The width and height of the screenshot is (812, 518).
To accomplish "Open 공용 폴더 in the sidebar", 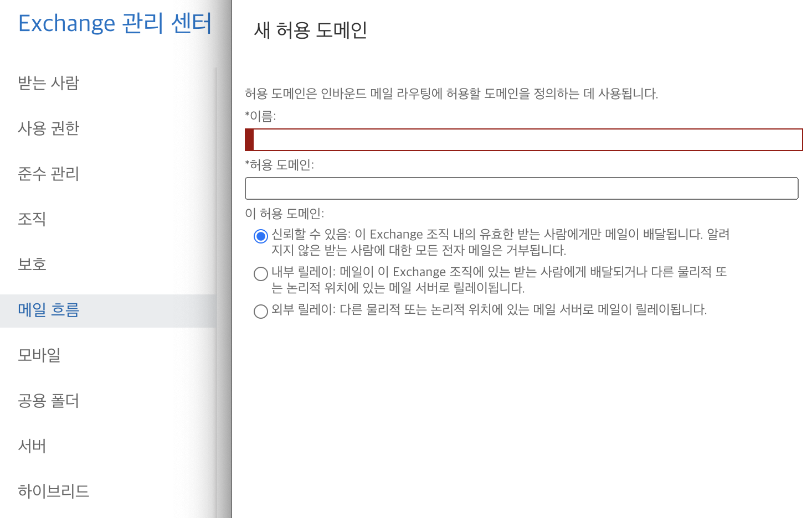I will [49, 401].
